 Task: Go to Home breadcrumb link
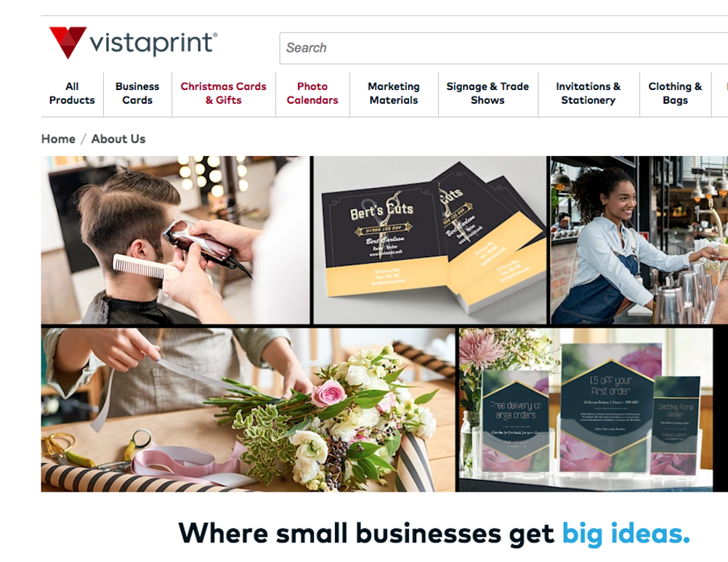click(58, 139)
